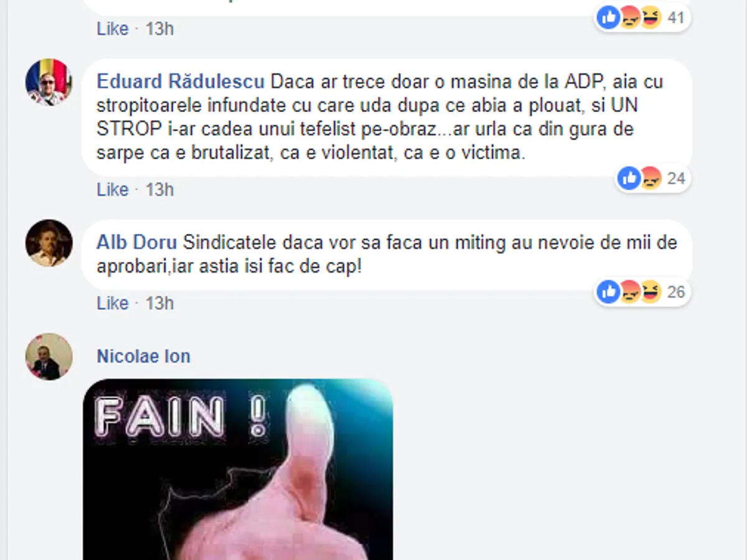Open the FAIN thumbs-up image
Screen dimensions: 747x560
(x=238, y=469)
